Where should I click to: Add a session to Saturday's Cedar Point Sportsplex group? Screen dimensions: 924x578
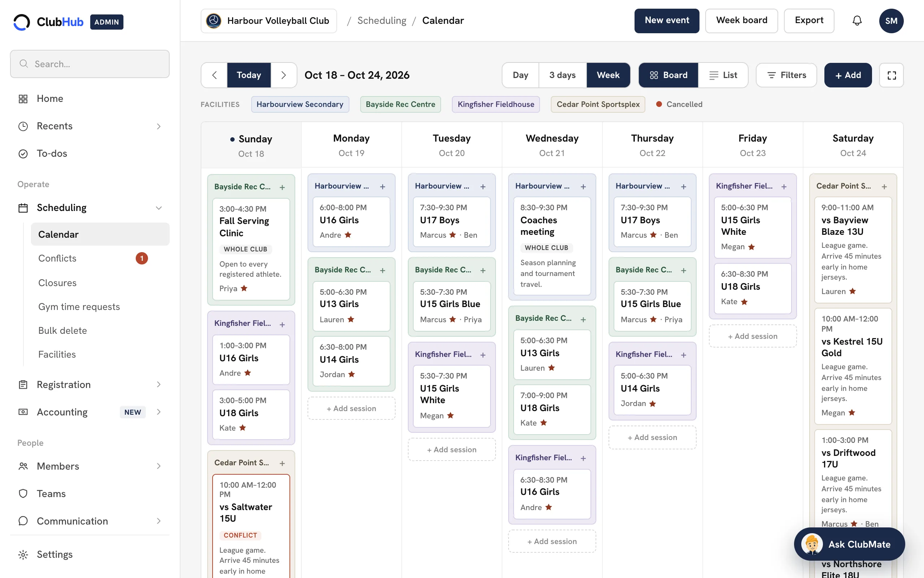pos(884,186)
